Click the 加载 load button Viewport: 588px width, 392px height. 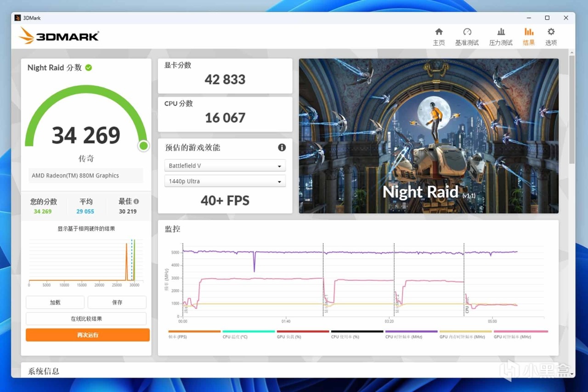tap(55, 302)
